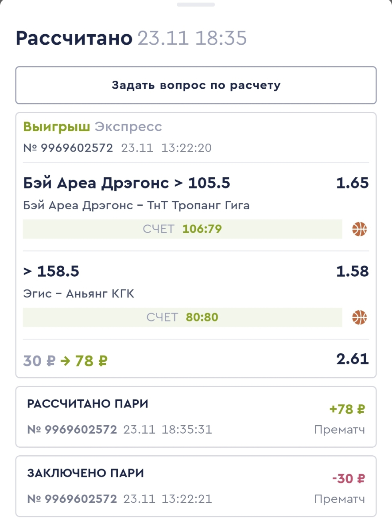
Task: Tap the score bar showing 106:79
Action: pyautogui.click(x=182, y=229)
